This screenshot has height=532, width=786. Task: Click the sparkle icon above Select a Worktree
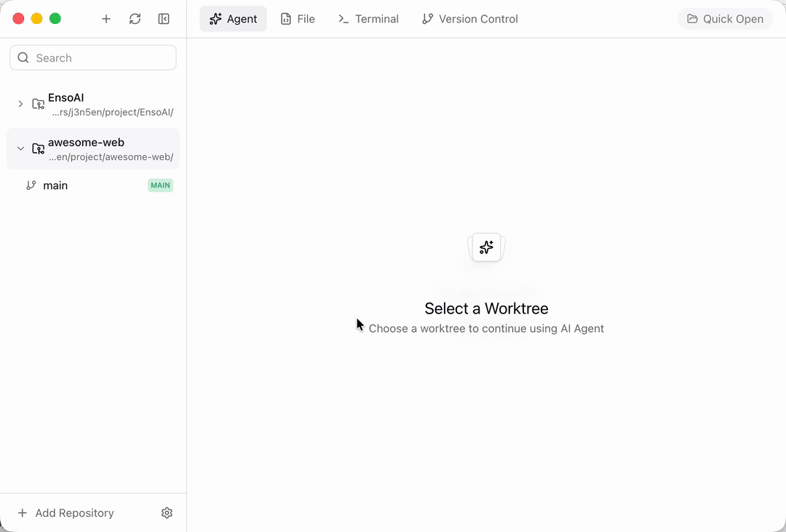click(x=485, y=247)
